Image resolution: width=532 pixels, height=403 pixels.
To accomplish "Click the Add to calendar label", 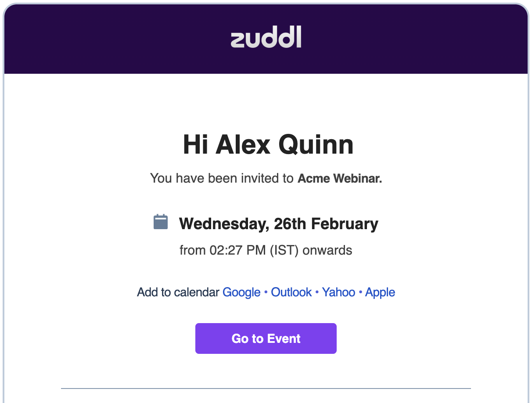I will pyautogui.click(x=178, y=292).
